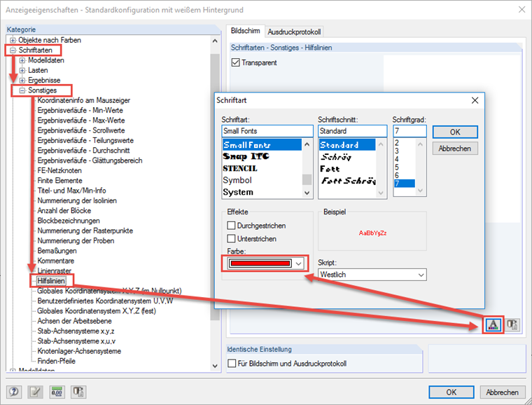Enable the Unterstrichen checkbox
Image resolution: width=532 pixels, height=405 pixels.
click(x=231, y=239)
